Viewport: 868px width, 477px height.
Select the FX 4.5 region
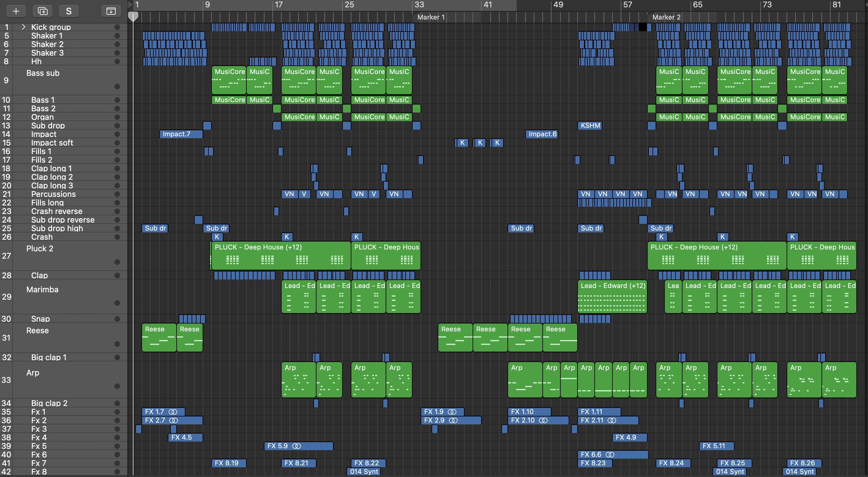[x=185, y=437]
